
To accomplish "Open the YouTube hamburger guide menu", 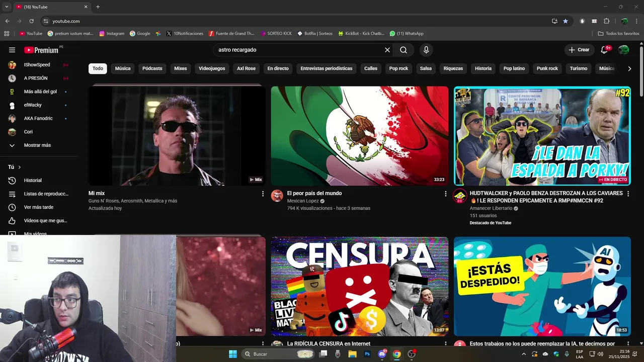I will [12, 50].
